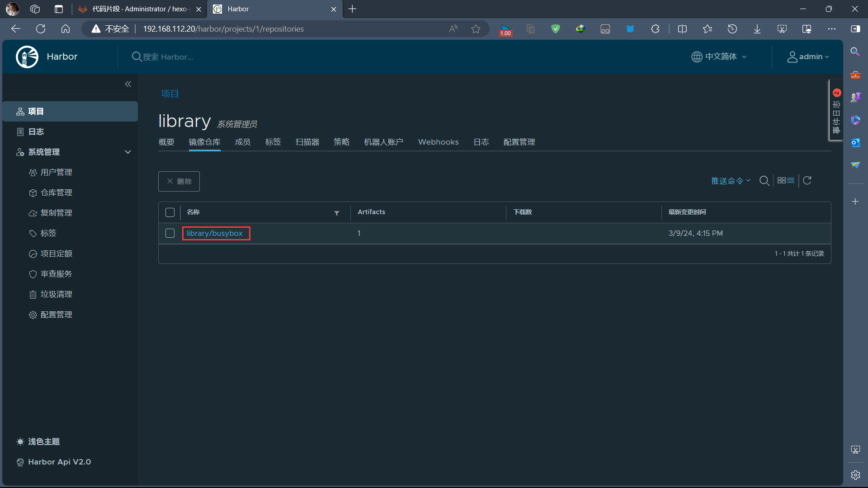Sort by the 最新变更时间 column header
This screenshot has width=868, height=488.
[x=687, y=212]
